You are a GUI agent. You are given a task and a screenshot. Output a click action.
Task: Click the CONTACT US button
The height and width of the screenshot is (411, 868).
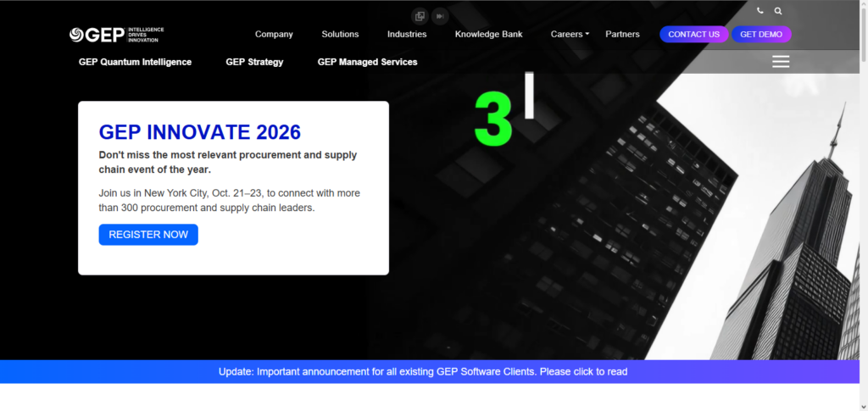[694, 34]
